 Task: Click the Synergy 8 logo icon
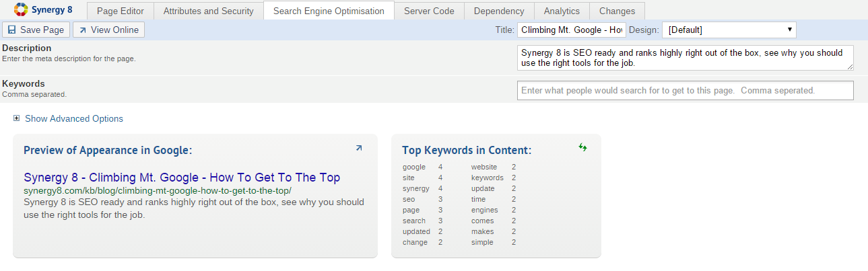coord(21,10)
